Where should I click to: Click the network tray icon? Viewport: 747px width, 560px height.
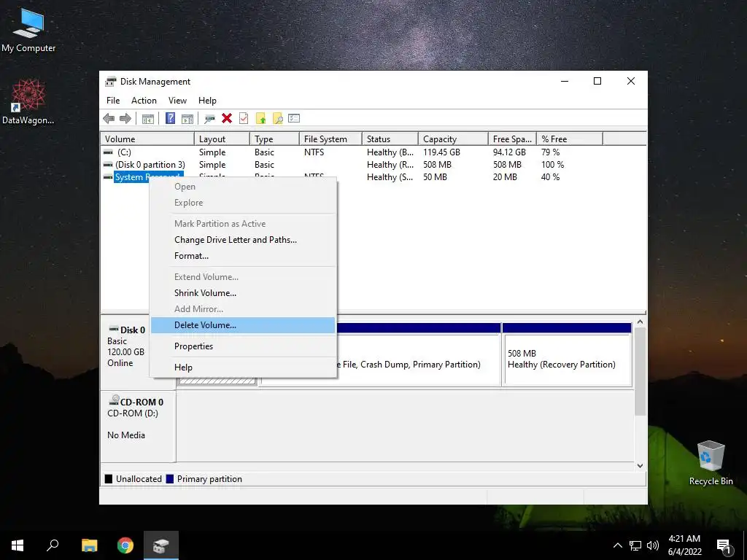tap(635, 545)
